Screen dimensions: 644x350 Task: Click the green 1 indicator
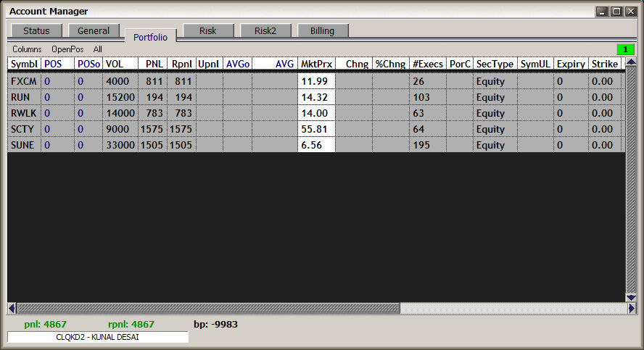coord(626,49)
